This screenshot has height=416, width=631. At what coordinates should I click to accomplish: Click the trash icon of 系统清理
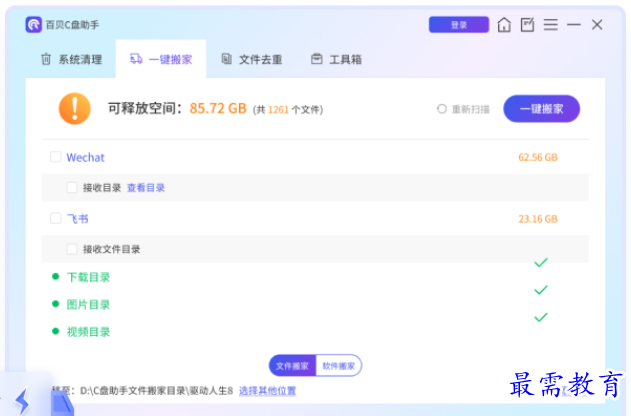coord(46,59)
